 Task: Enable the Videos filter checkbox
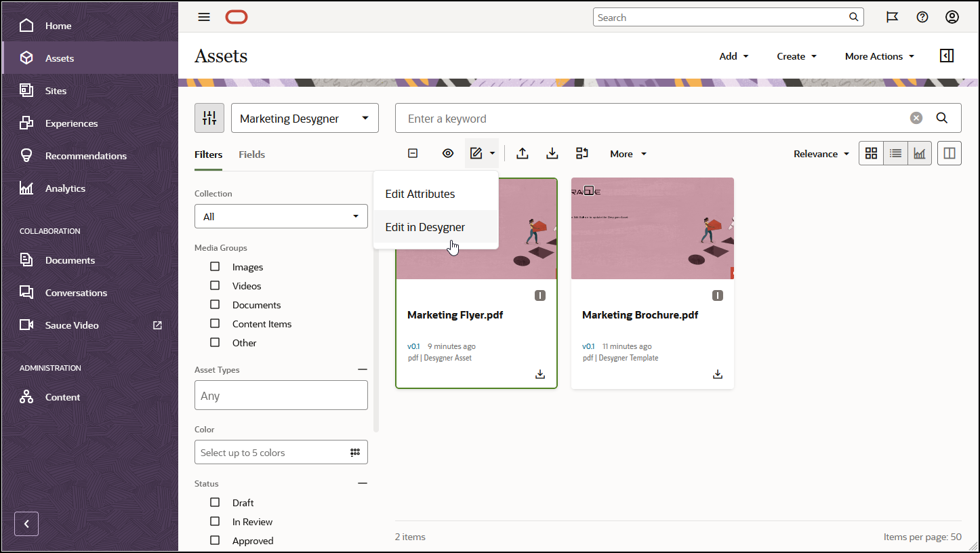tap(215, 285)
